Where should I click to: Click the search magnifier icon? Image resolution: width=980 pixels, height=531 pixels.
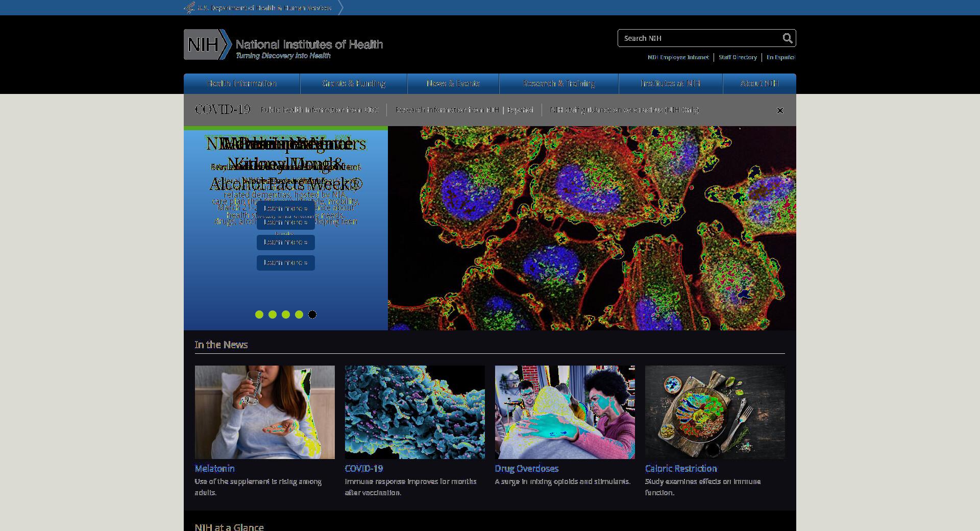[x=788, y=38]
